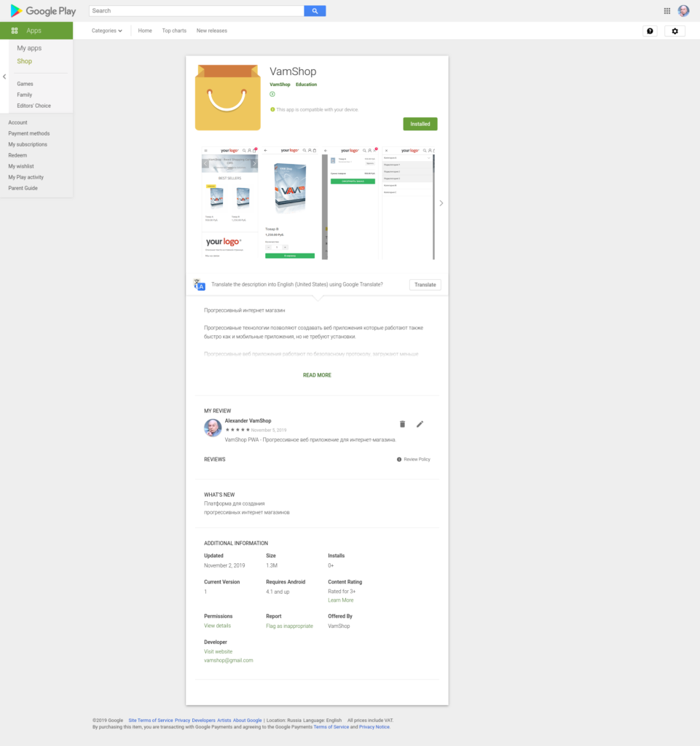Open Games category in sidebar
700x746 pixels.
25,84
